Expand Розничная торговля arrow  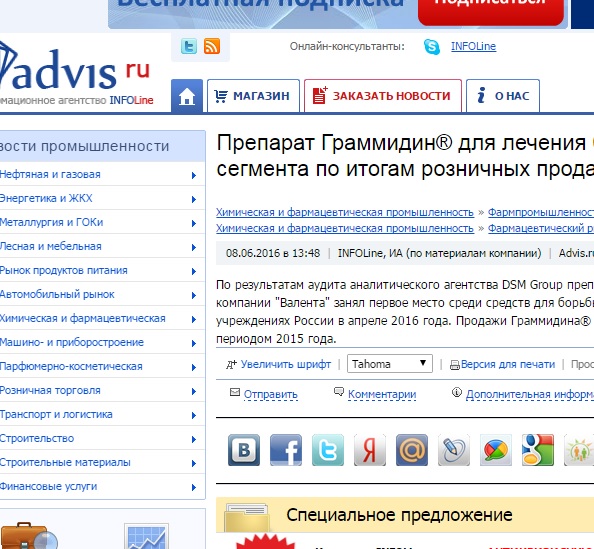194,391
